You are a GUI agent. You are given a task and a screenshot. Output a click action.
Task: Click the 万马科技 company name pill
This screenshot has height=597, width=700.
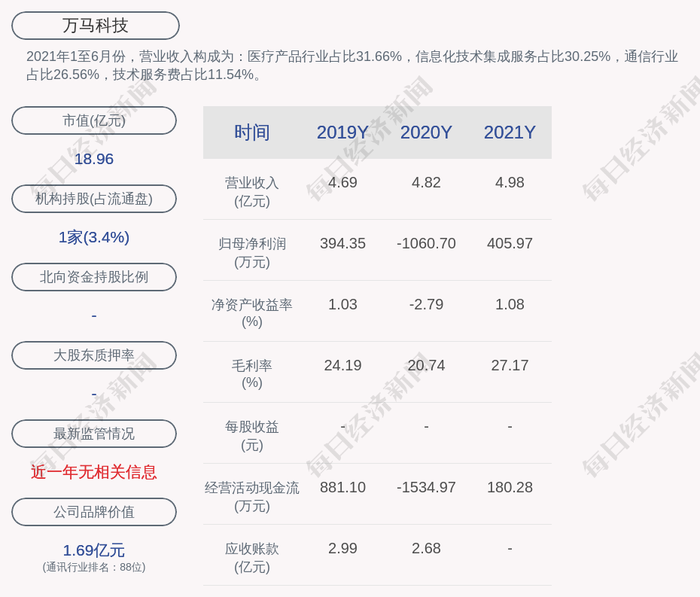[96, 26]
